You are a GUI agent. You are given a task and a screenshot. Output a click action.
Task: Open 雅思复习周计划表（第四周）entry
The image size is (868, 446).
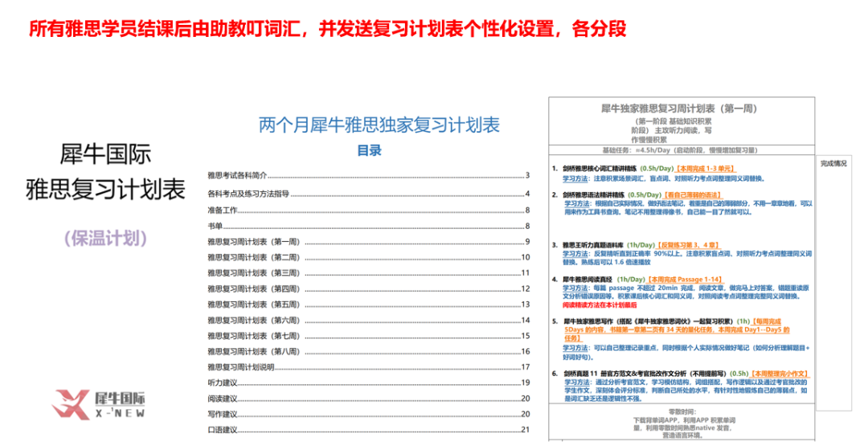[253, 288]
